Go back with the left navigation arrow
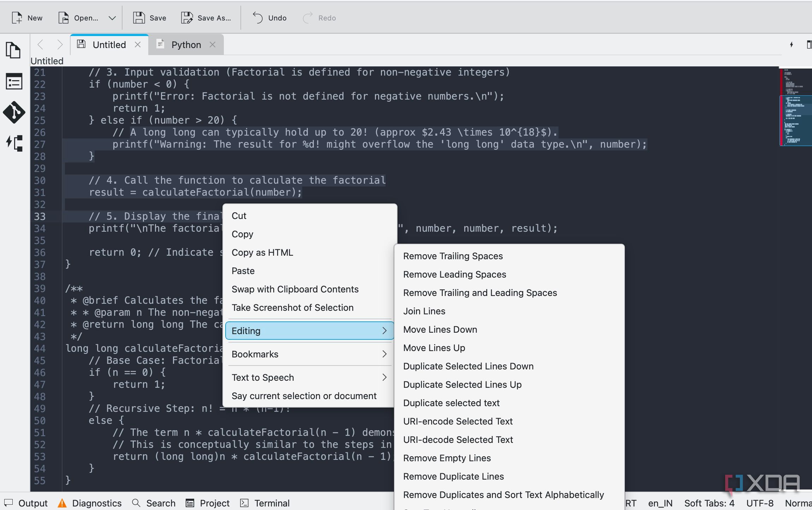The width and height of the screenshot is (812, 510). (x=40, y=45)
